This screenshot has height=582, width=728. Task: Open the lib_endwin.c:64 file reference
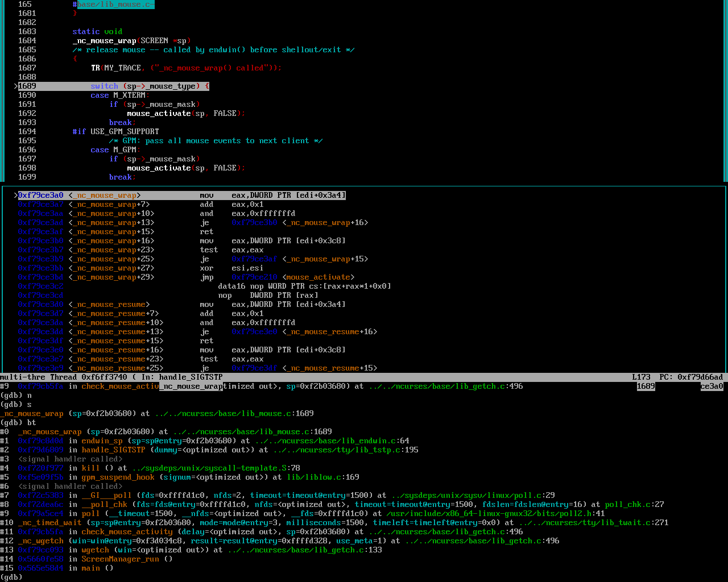(x=332, y=441)
